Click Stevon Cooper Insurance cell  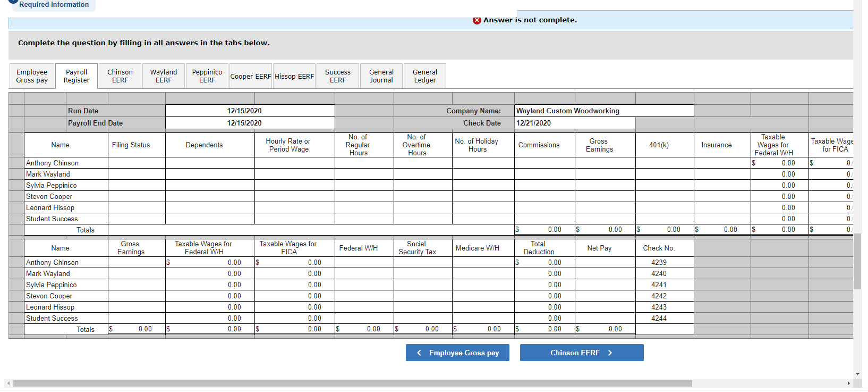722,196
